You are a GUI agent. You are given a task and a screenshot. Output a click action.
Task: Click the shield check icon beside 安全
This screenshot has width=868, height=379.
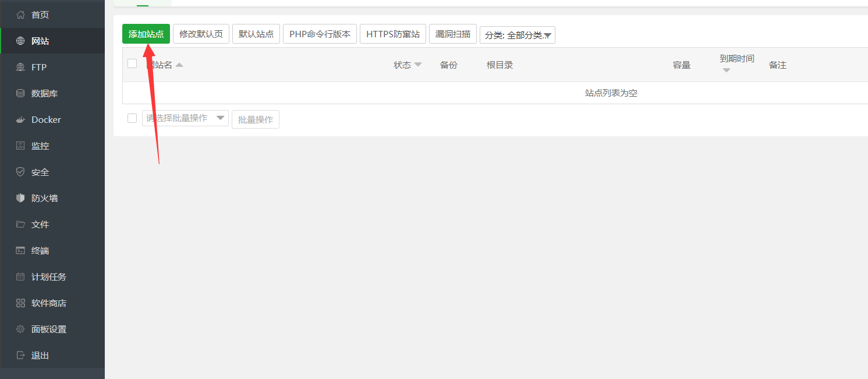tap(20, 172)
